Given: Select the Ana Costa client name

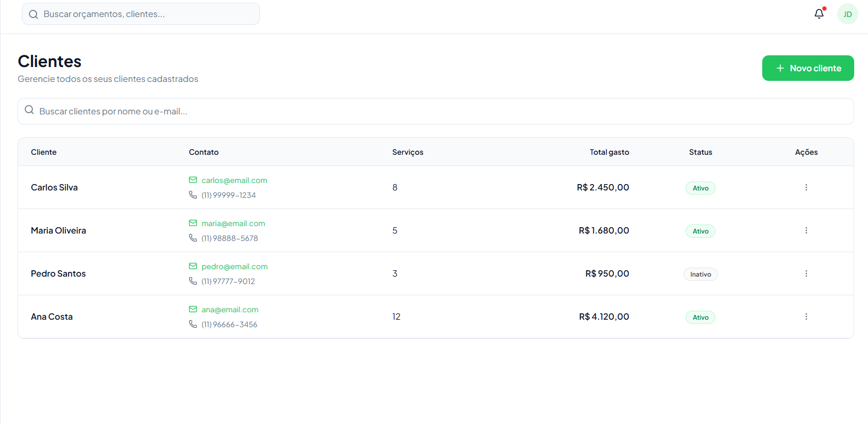Looking at the screenshot, I should [x=52, y=317].
